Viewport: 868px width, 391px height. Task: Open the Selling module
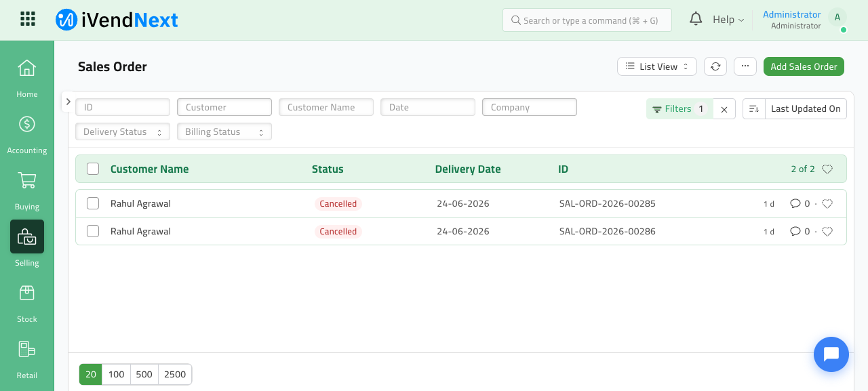pyautogui.click(x=27, y=244)
